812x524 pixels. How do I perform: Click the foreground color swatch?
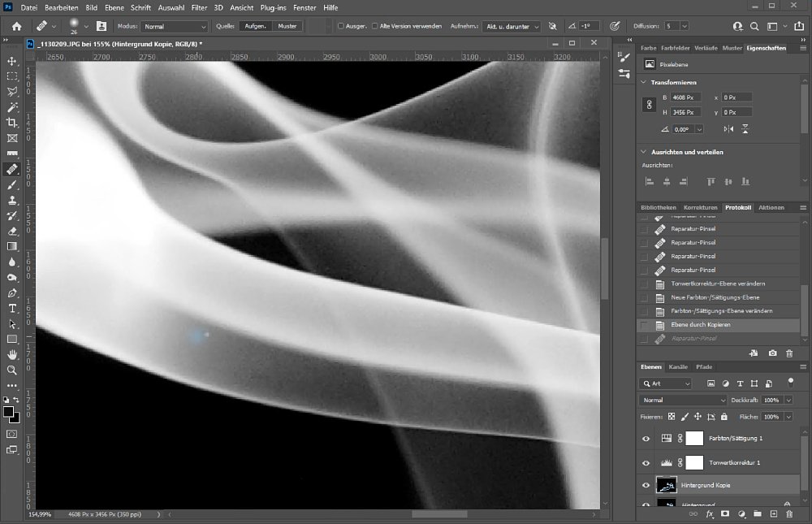point(9,412)
